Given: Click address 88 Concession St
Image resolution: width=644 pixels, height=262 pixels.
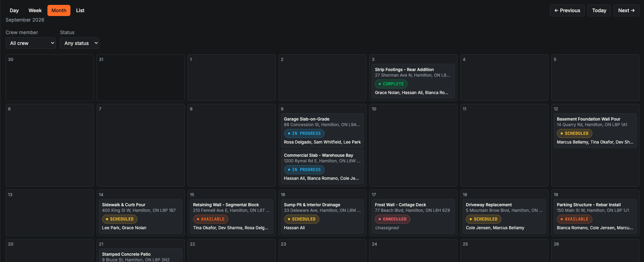Looking at the screenshot, I should point(322,125).
